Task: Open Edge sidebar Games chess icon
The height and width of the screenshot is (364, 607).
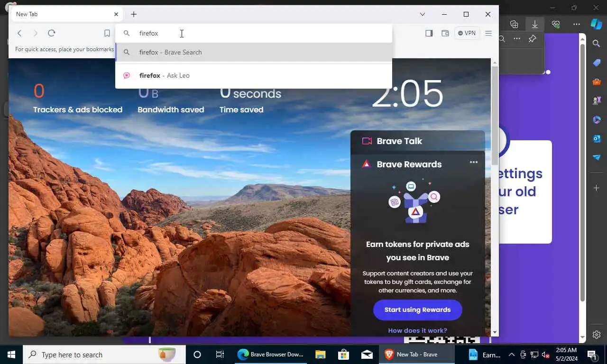Action: click(597, 100)
